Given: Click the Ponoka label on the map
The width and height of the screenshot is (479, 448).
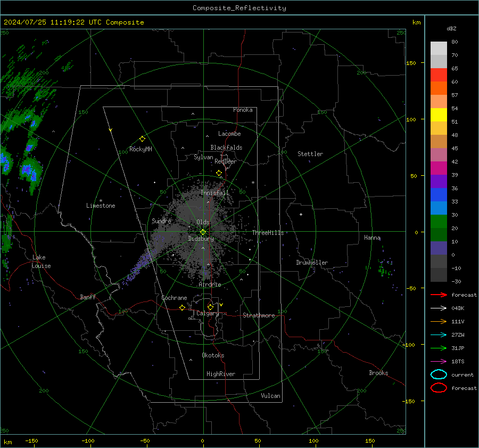Looking at the screenshot, I should (243, 110).
